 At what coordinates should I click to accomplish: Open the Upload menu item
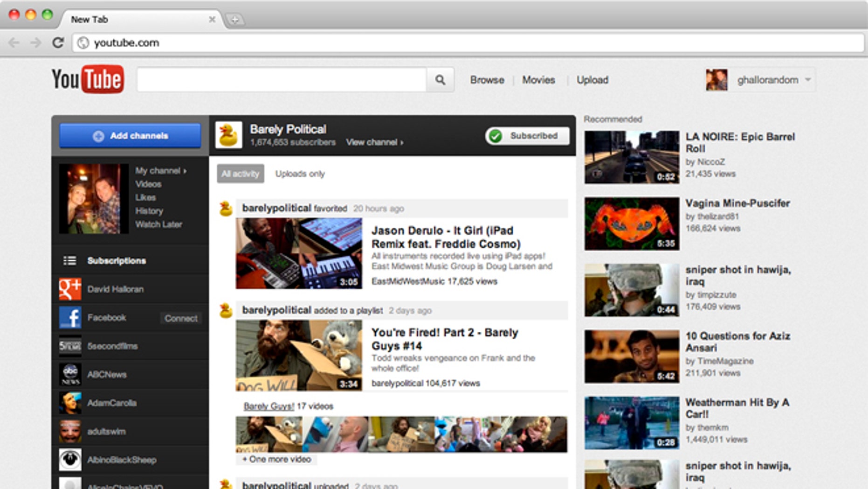[592, 80]
